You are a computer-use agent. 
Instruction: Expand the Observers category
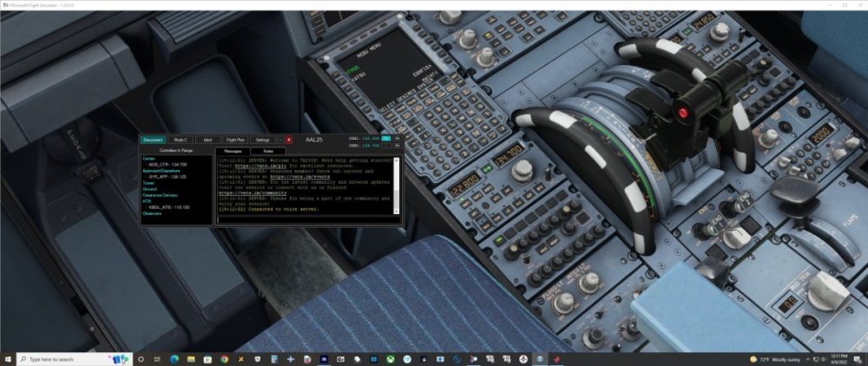coord(152,213)
